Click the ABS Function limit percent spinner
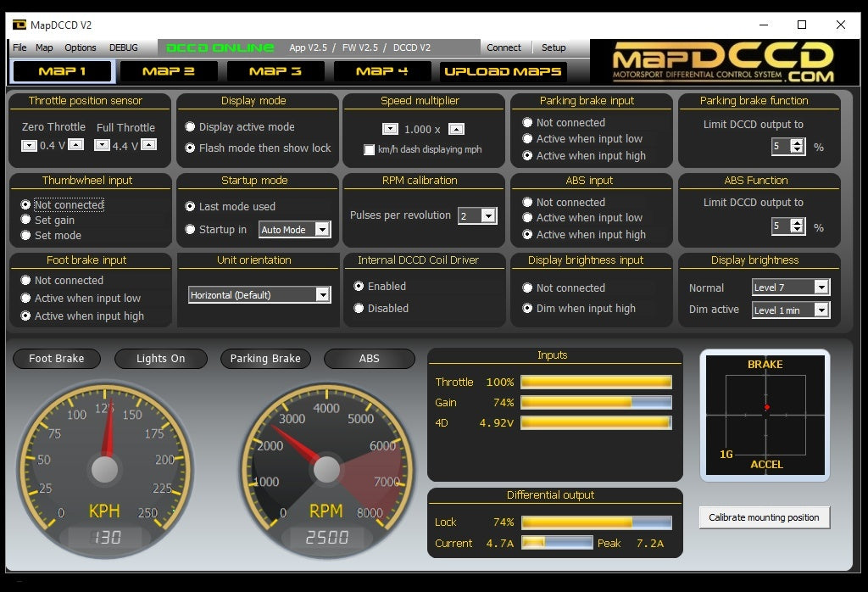This screenshot has width=868, height=592. coord(788,226)
